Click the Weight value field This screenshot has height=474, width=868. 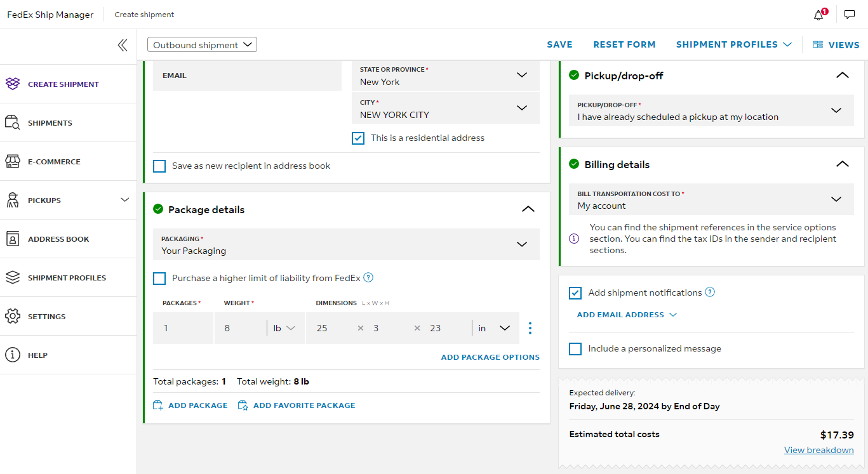click(241, 328)
